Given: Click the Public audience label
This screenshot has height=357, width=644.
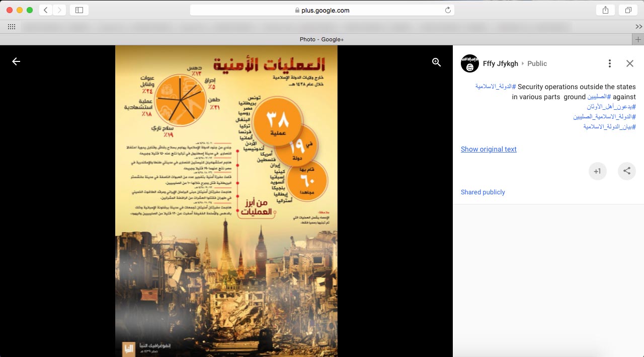Looking at the screenshot, I should [x=537, y=63].
